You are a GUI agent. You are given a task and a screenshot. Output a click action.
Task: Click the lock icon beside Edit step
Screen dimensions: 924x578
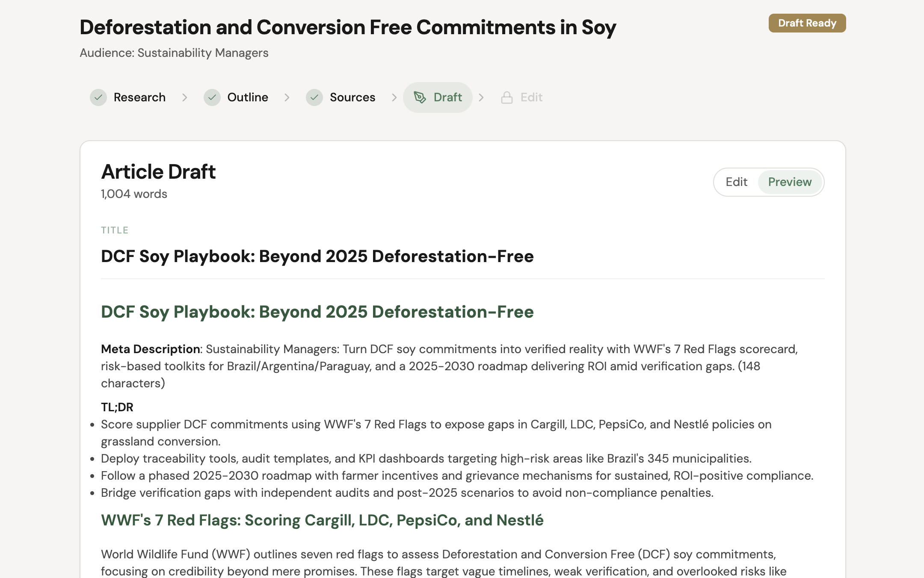507,97
